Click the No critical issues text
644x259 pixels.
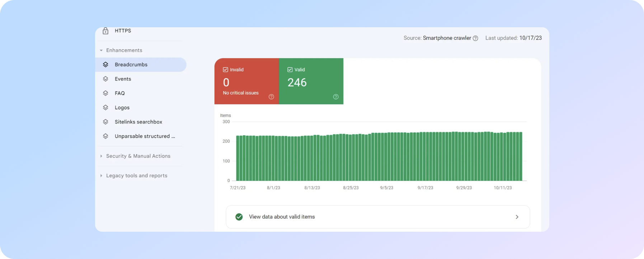click(241, 93)
